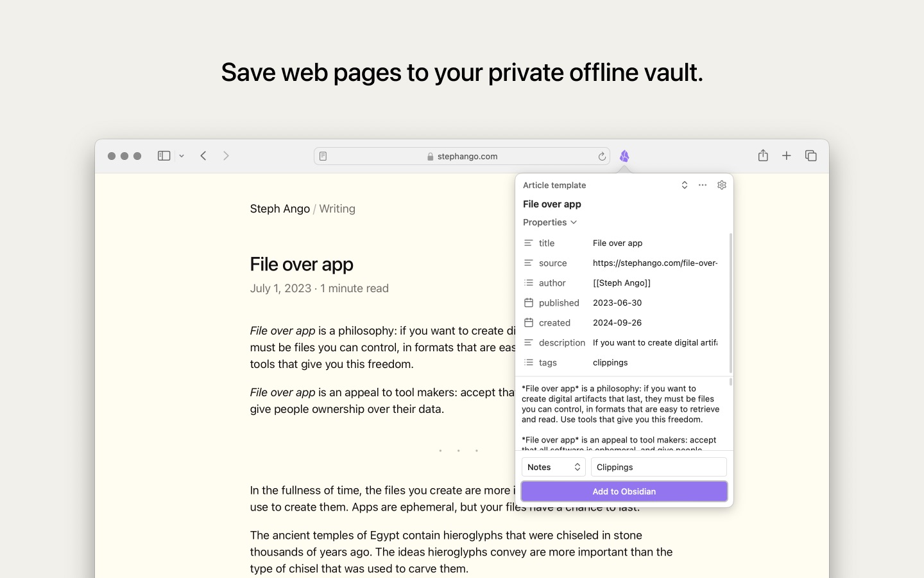Open Reader view icon in address bar

point(323,156)
